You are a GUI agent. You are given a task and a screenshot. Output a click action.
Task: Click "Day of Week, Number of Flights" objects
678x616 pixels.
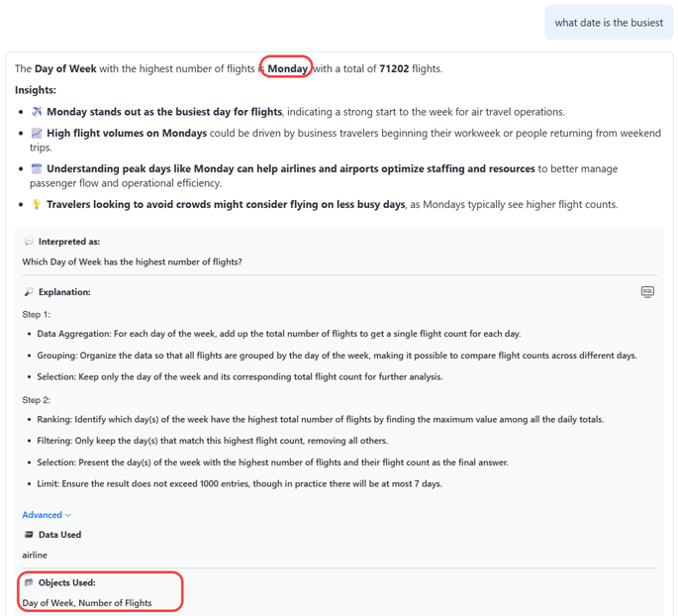(87, 603)
